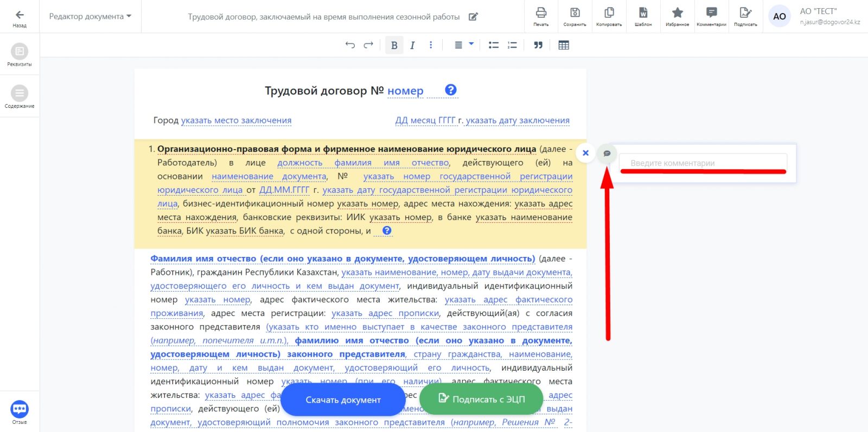Click the Организационно-правовая форма heading text
868x432 pixels.
pos(347,149)
